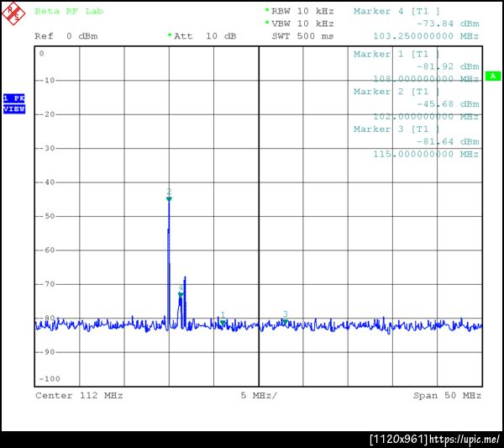This screenshot has height=448, width=504.
Task: Click the 'Marker 3 [T1 ]' label
Action: [x=396, y=129]
